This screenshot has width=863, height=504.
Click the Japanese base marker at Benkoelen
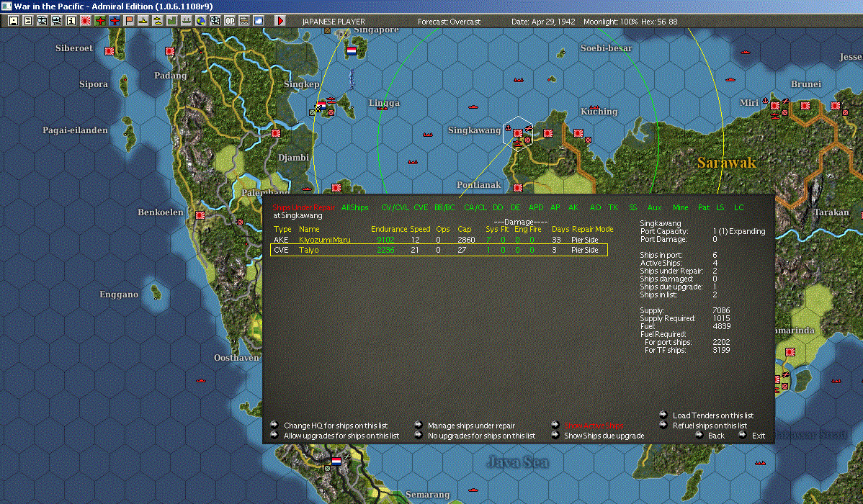coord(200,215)
